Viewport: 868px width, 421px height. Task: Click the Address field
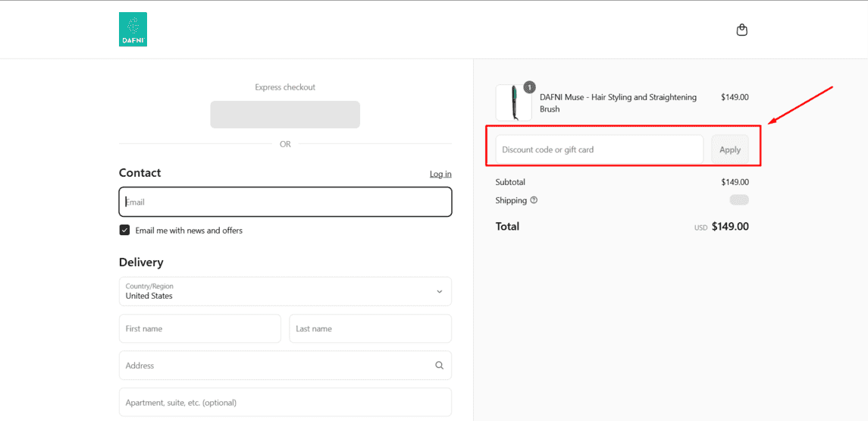285,366
